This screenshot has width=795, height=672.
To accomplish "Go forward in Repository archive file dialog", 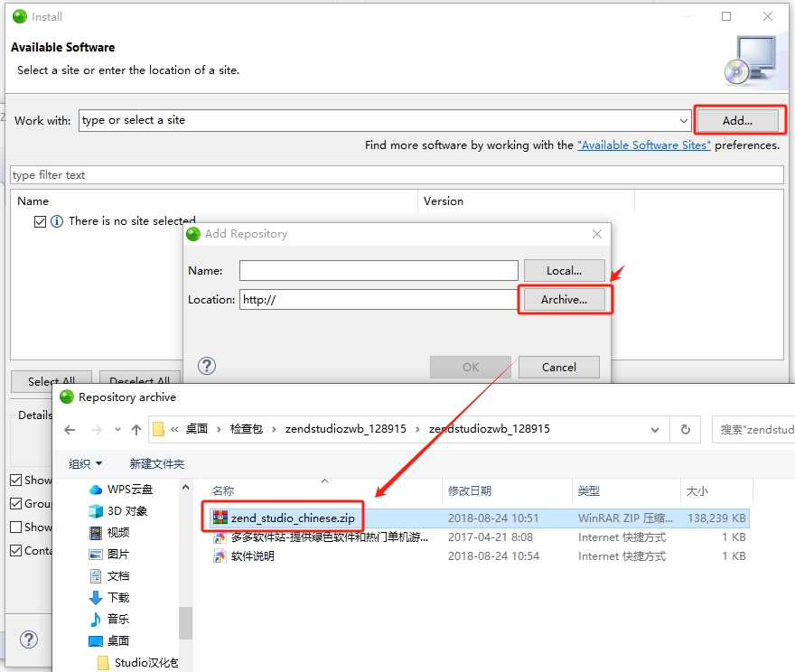I will [x=96, y=430].
